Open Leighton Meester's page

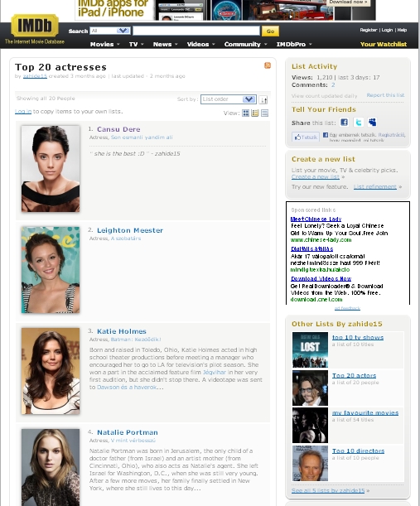tap(130, 230)
